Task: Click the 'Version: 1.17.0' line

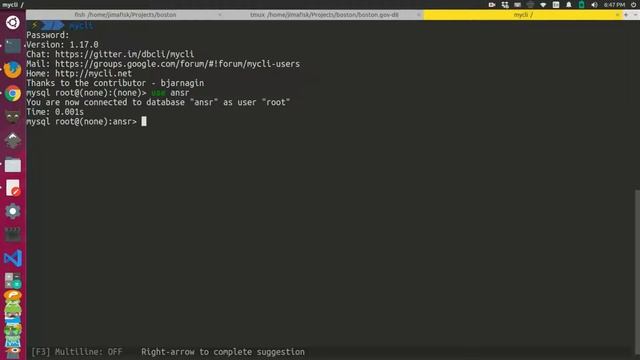Action: [62, 44]
